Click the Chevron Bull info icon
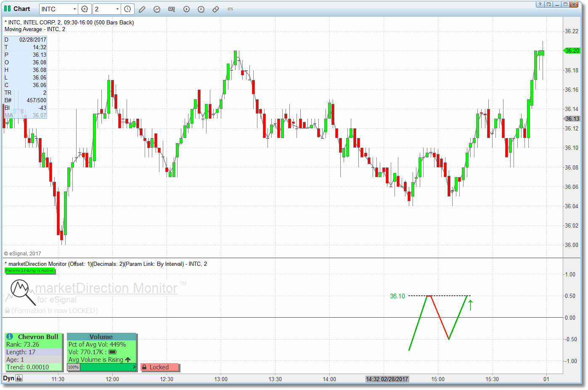 click(x=10, y=337)
